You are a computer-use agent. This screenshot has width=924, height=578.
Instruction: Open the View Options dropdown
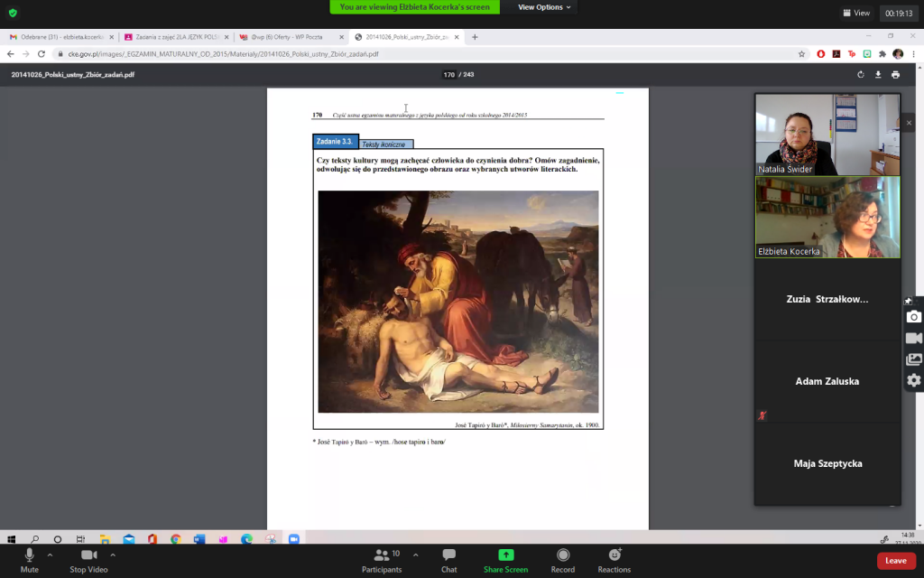click(544, 7)
